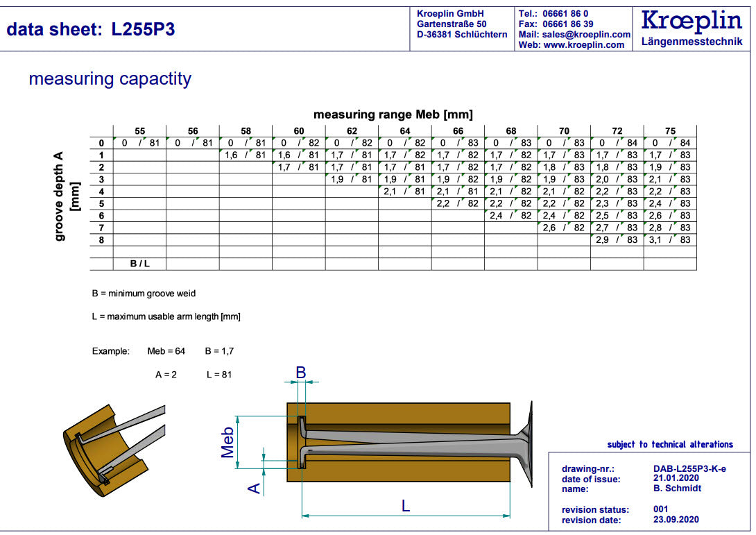The image size is (756, 535).
Task: Click the 'B / L' table cell
Action: click(x=139, y=264)
